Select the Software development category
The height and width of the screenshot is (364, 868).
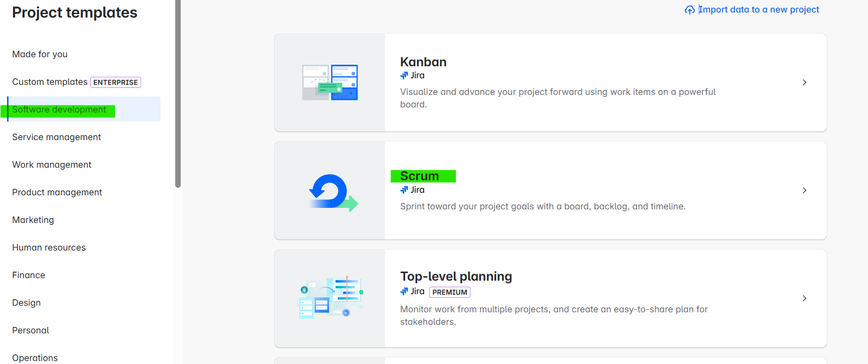tap(59, 109)
